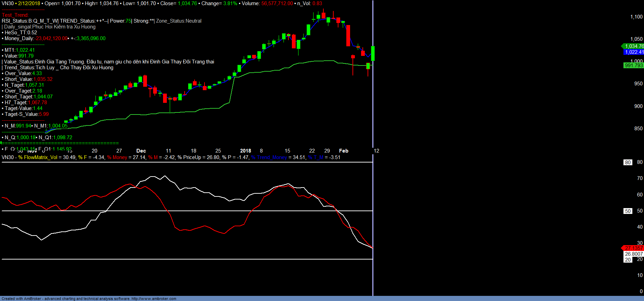Screen dimensions: 644x301
Task: Click the red Volume value in title
Action: click(x=277, y=3)
